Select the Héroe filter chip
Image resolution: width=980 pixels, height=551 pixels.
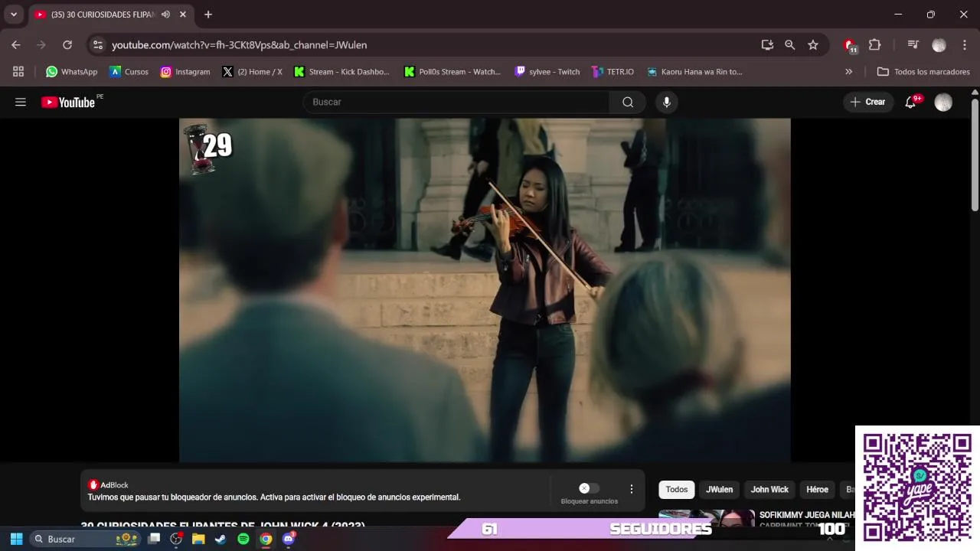[817, 490]
